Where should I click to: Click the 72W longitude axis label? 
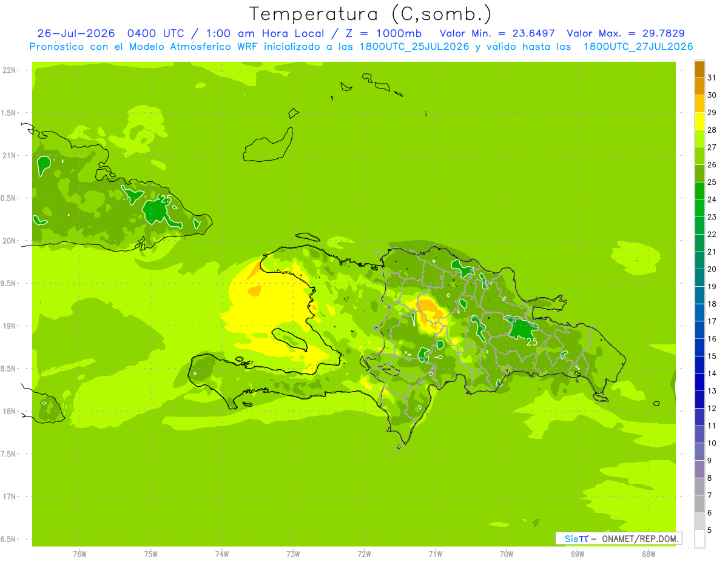pos(364,554)
